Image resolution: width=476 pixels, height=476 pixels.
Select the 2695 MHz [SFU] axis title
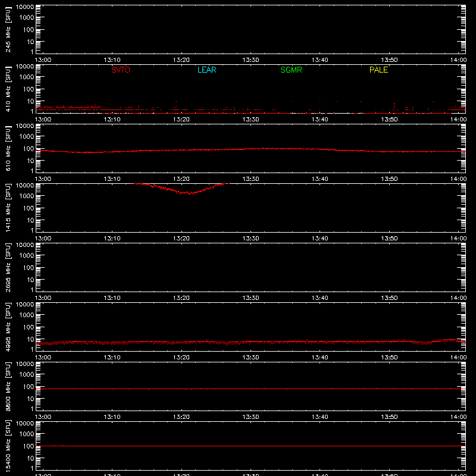pos(8,267)
